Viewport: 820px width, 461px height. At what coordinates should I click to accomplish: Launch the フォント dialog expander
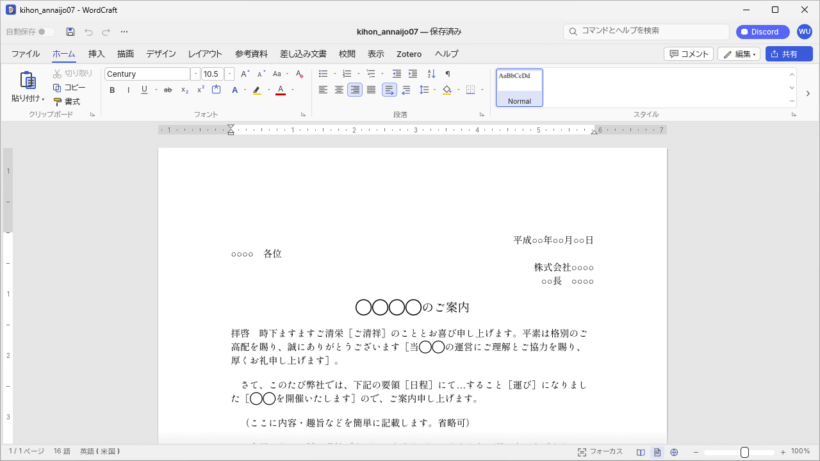point(303,114)
